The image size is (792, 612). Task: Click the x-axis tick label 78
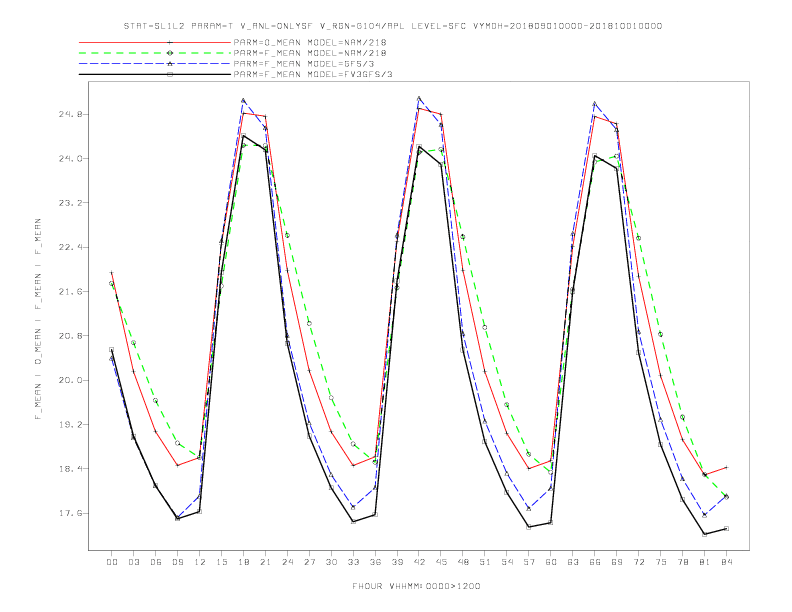click(x=683, y=562)
